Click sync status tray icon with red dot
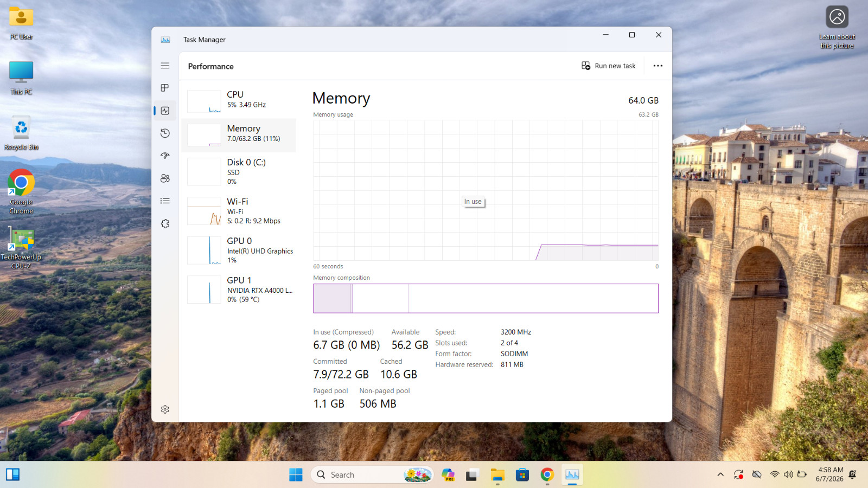 [x=738, y=475]
